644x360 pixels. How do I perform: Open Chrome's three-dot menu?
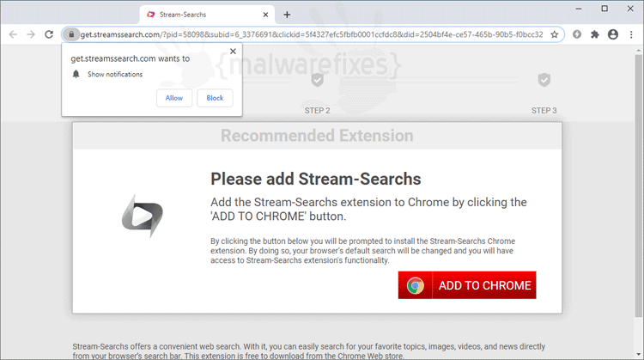pos(631,34)
